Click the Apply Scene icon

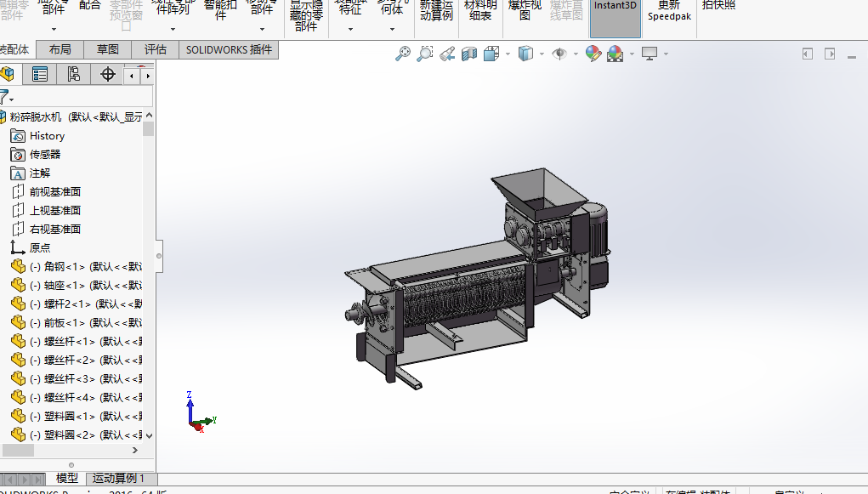615,54
